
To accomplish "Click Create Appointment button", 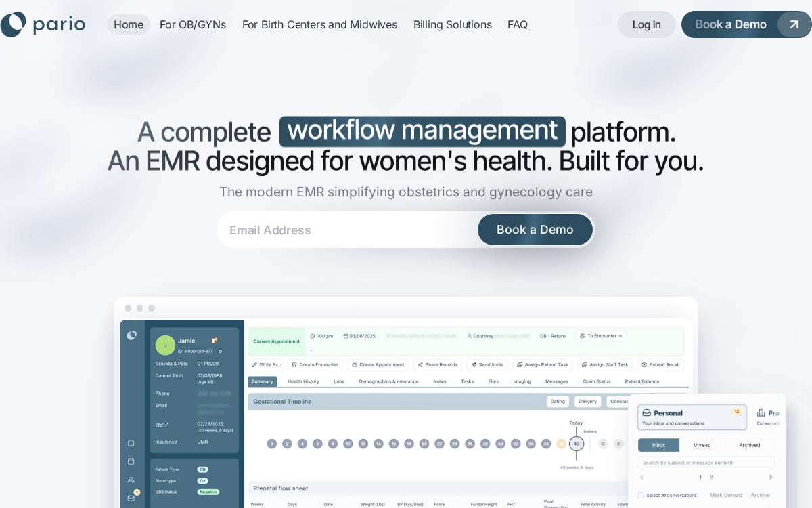I will (x=378, y=364).
